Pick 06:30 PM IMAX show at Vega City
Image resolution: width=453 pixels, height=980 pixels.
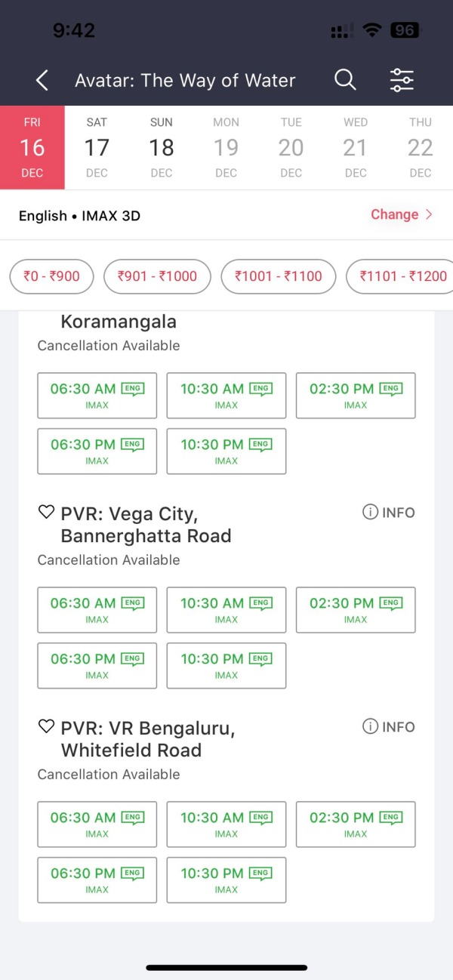(97, 665)
